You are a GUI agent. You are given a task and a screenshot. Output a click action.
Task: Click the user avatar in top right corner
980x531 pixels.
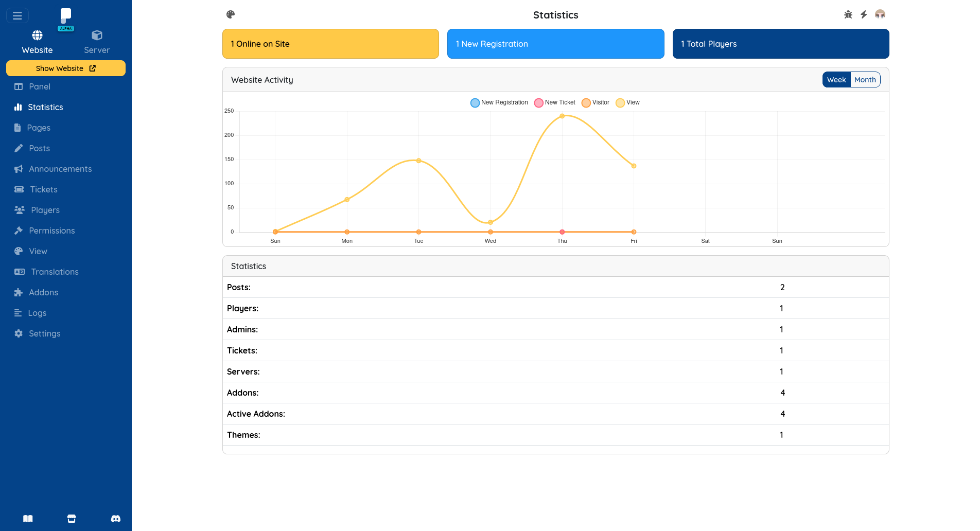(881, 15)
